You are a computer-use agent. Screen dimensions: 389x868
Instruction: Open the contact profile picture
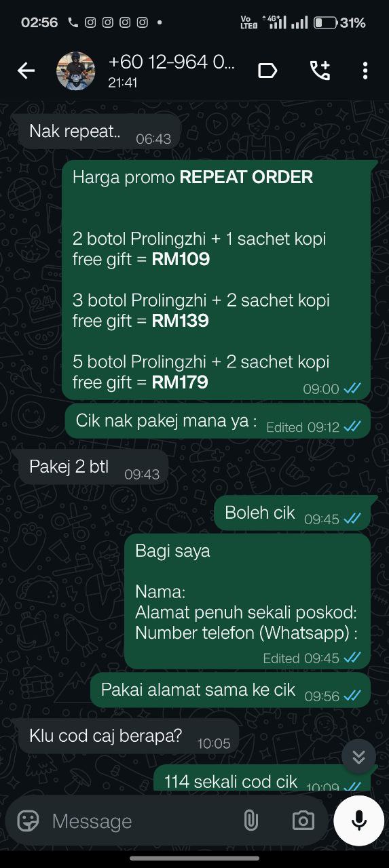pos(76,71)
